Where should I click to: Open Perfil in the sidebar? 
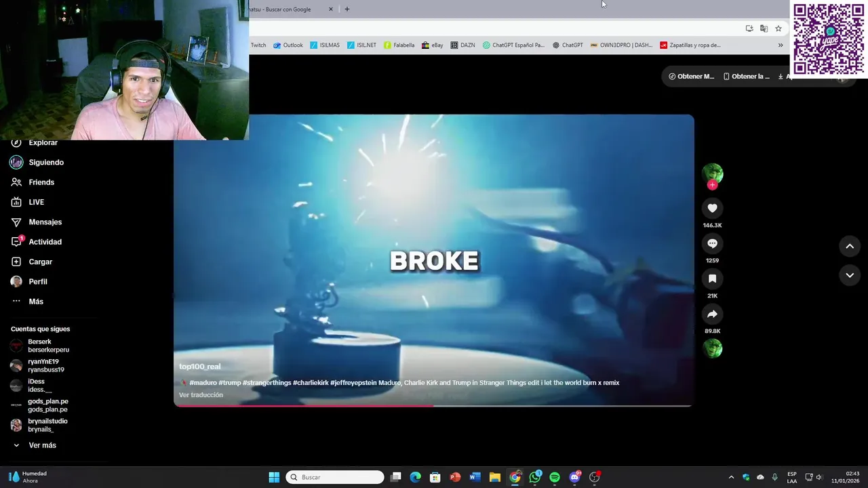pos(28,281)
